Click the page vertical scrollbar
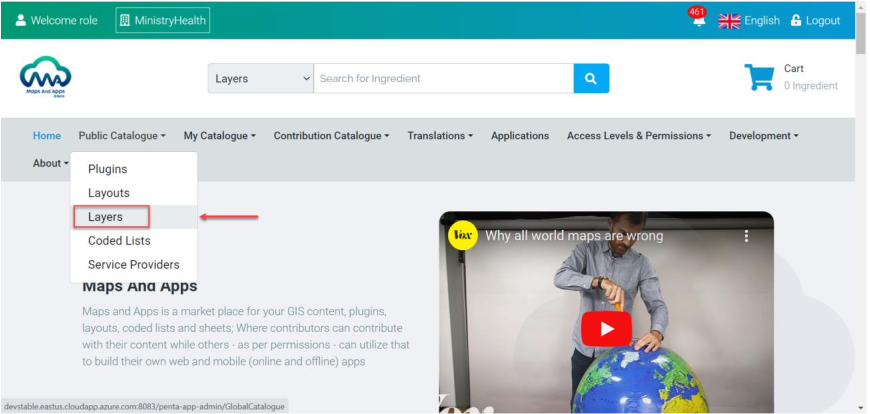 click(861, 207)
